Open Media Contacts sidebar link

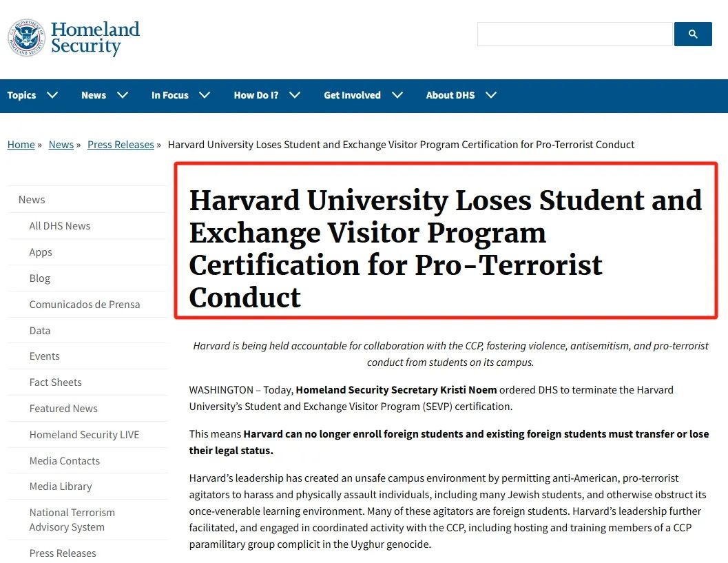pos(65,460)
